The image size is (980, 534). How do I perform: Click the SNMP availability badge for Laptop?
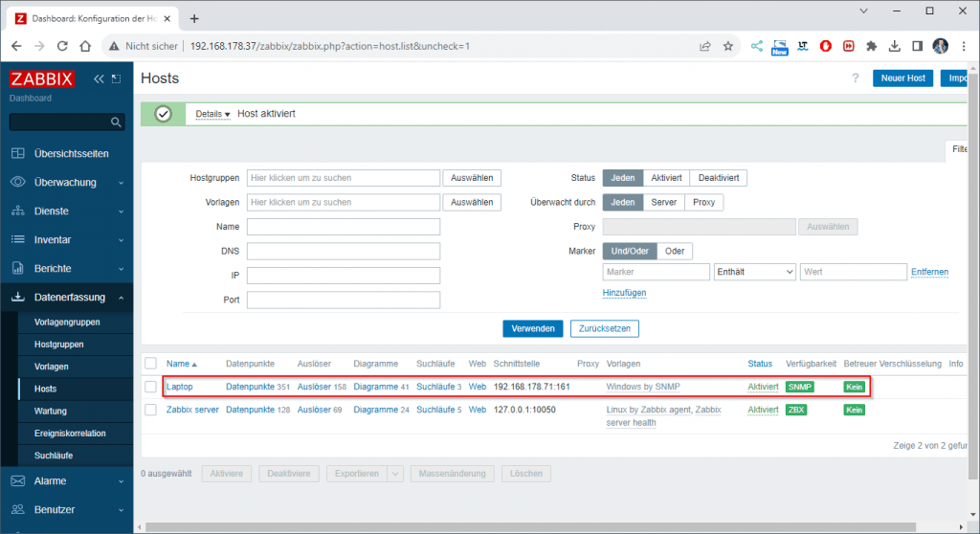click(800, 387)
